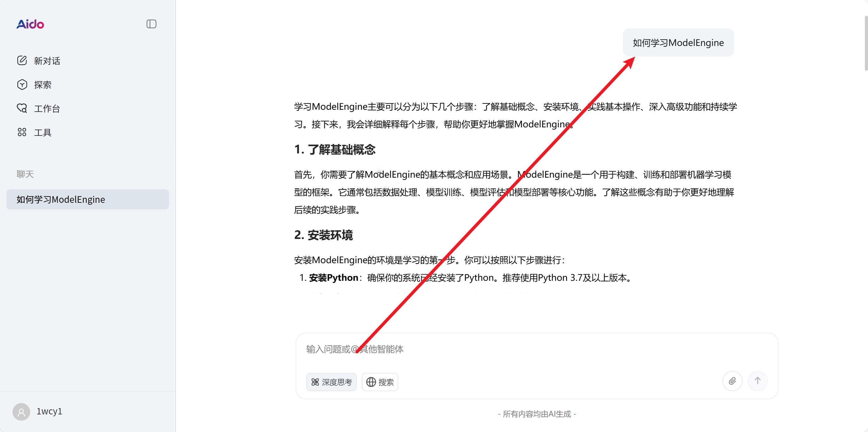This screenshot has width=868, height=432.
Task: Click the Tools four-circles icon
Action: [x=22, y=132]
